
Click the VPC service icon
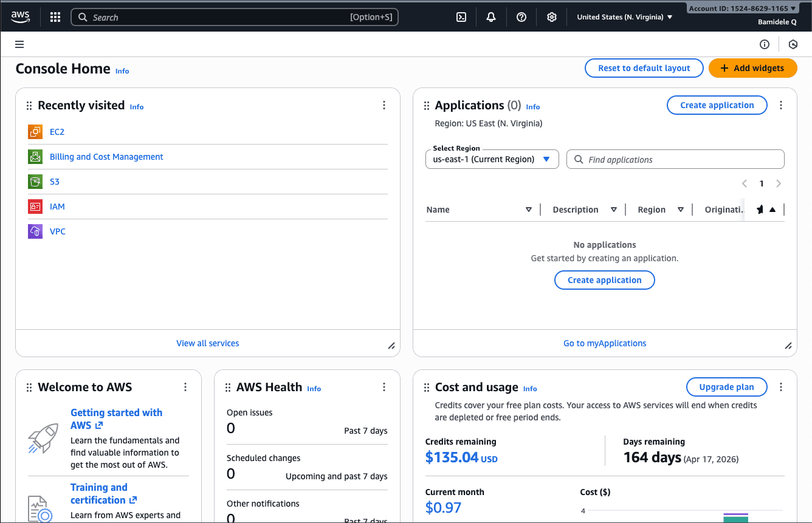pos(35,231)
